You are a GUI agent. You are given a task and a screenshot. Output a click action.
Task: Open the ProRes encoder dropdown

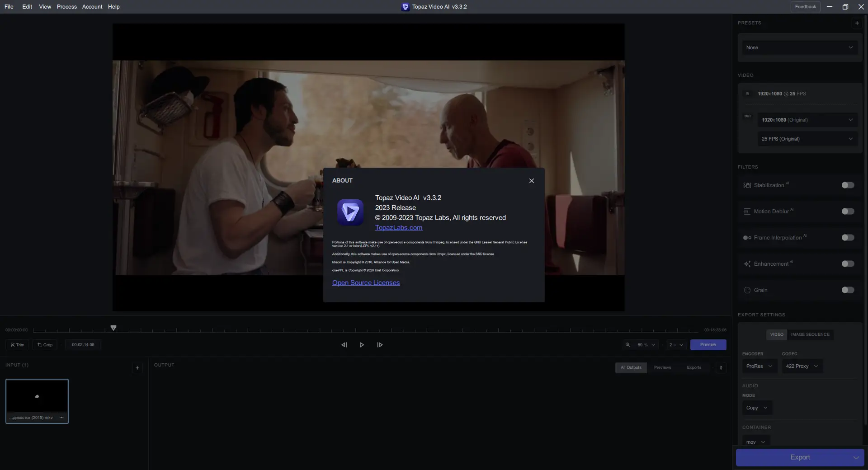759,366
